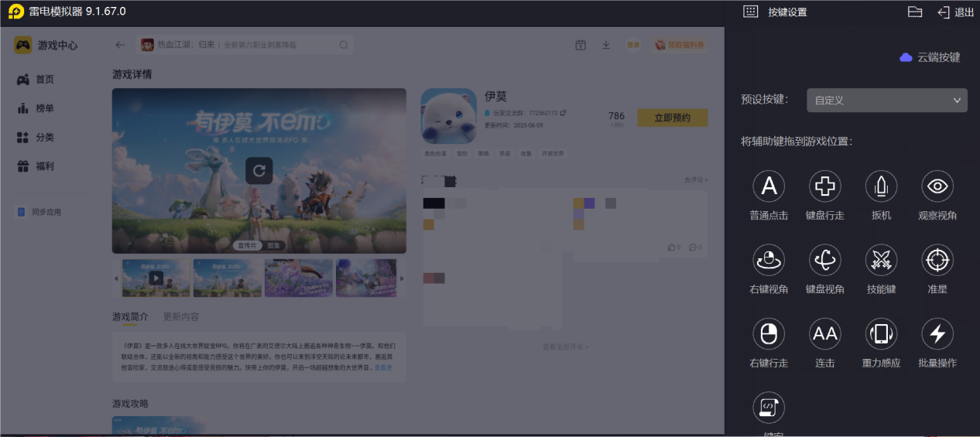Click the 退出 exit button

coord(956,12)
